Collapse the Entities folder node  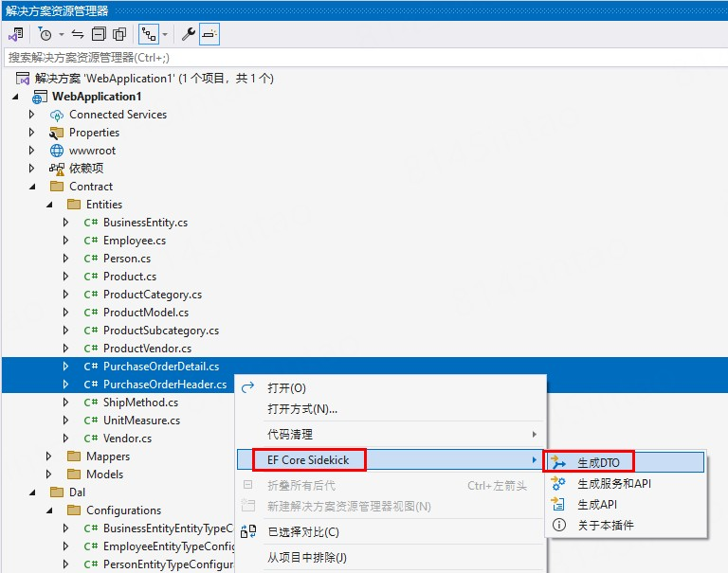click(49, 205)
